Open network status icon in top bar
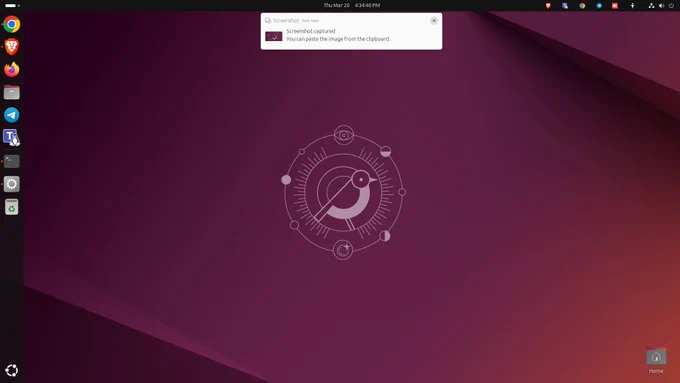 click(651, 6)
